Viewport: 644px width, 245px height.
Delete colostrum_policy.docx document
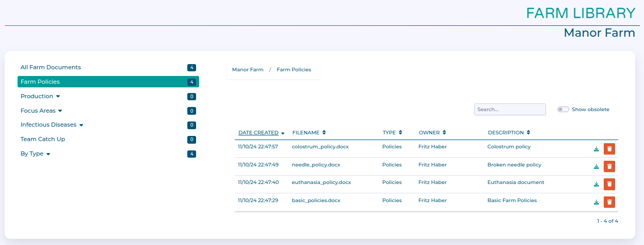(609, 149)
